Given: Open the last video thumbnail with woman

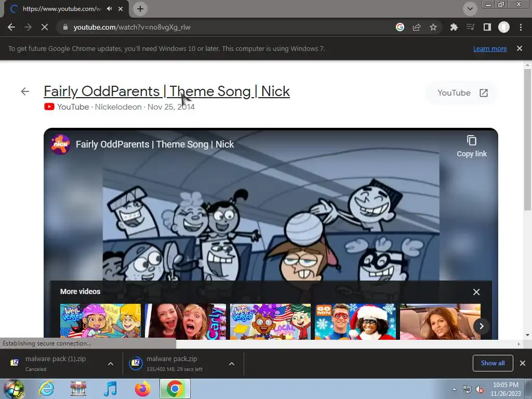Looking at the screenshot, I should (440, 322).
